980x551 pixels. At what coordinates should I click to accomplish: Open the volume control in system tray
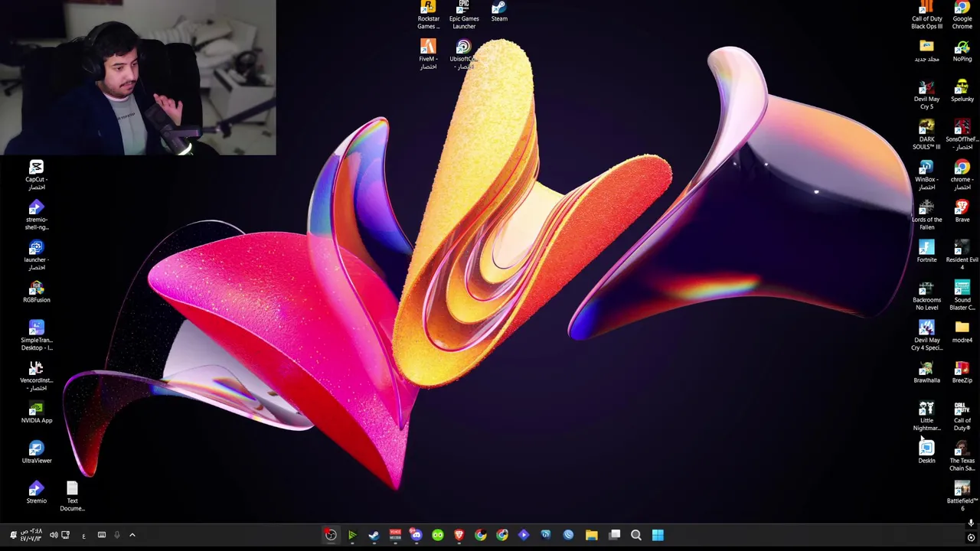[54, 535]
